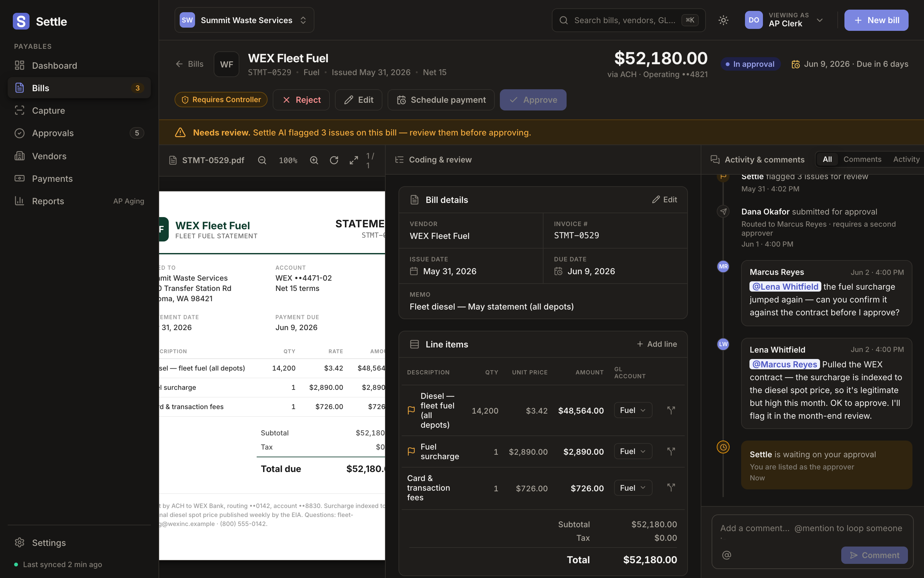The height and width of the screenshot is (578, 924).
Task: Open GL account dropdown for Card fees
Action: click(633, 488)
